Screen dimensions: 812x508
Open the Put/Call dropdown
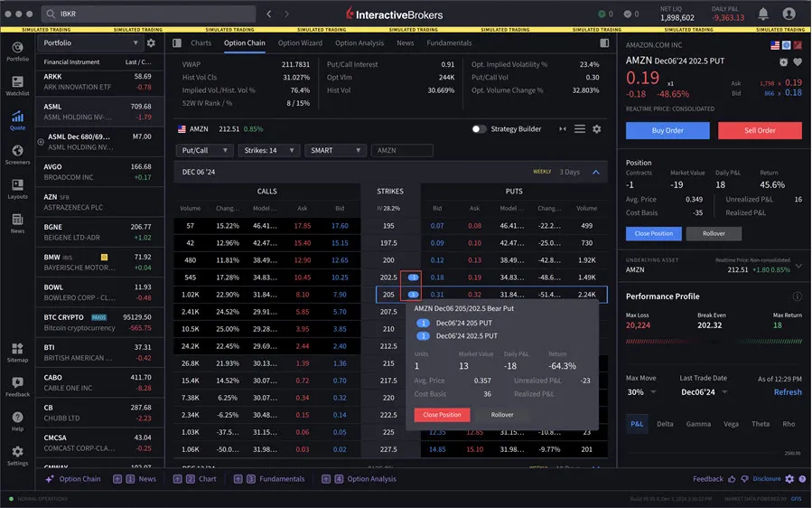pyautogui.click(x=204, y=150)
